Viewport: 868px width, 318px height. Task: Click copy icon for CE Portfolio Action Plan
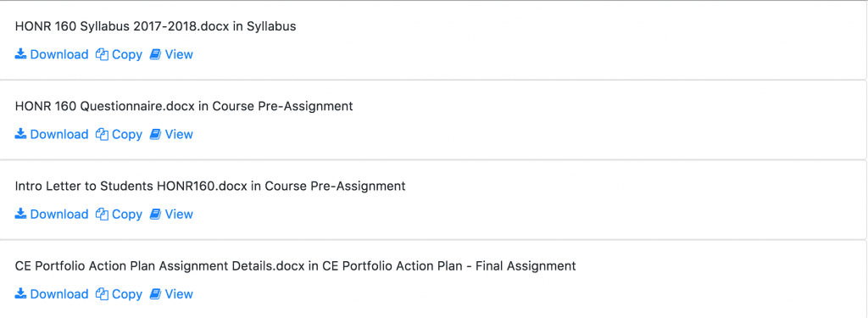102,293
